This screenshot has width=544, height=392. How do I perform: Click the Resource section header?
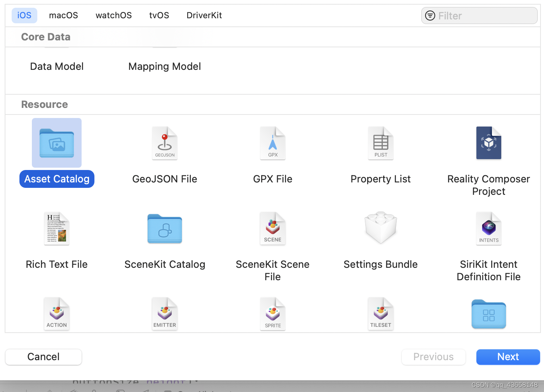(x=45, y=104)
